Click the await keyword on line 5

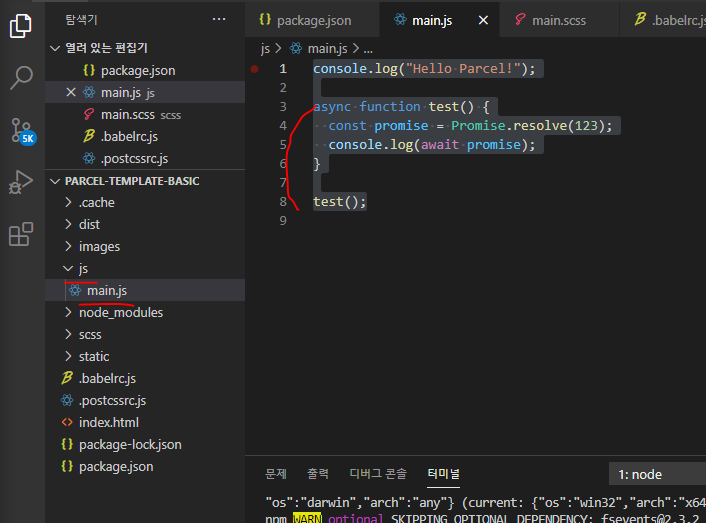[440, 144]
